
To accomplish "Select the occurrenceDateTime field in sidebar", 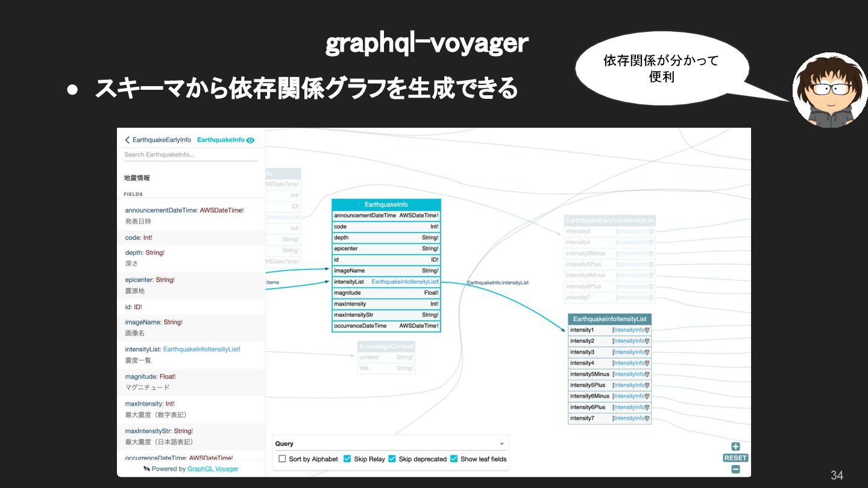I will tap(190, 457).
